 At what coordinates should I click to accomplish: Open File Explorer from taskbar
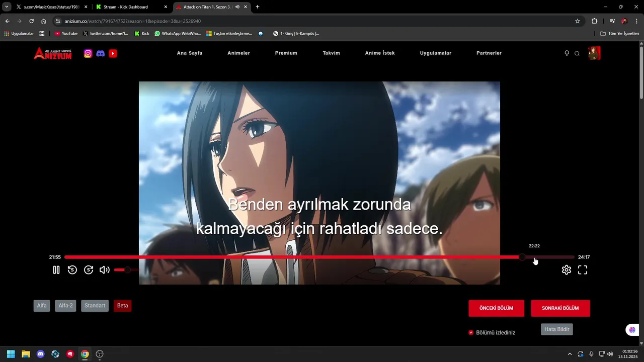[26, 354]
